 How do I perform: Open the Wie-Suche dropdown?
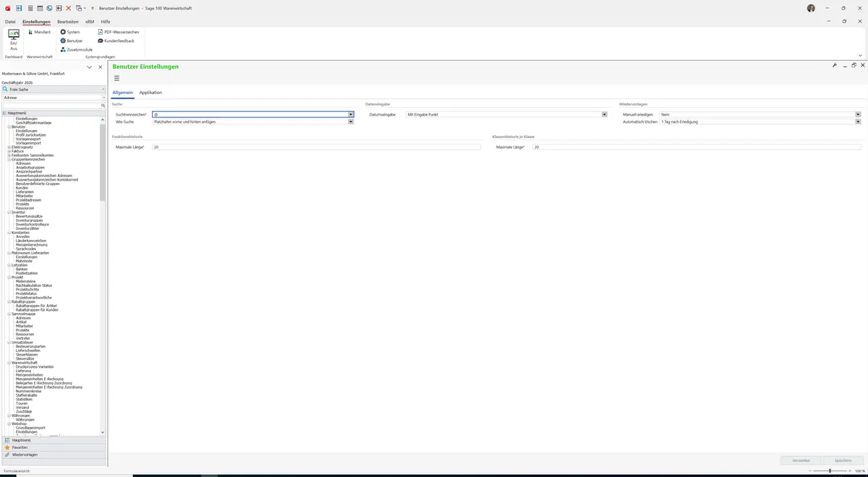[351, 121]
